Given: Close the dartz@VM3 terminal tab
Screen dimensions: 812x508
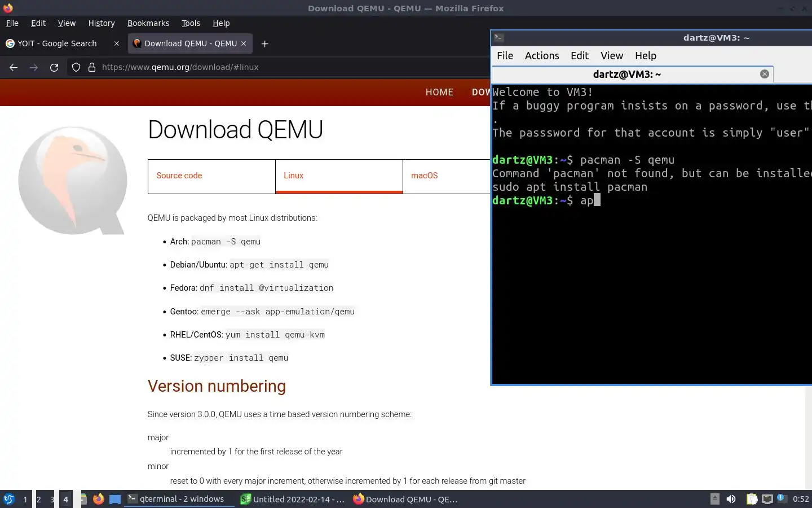Looking at the screenshot, I should [x=765, y=74].
